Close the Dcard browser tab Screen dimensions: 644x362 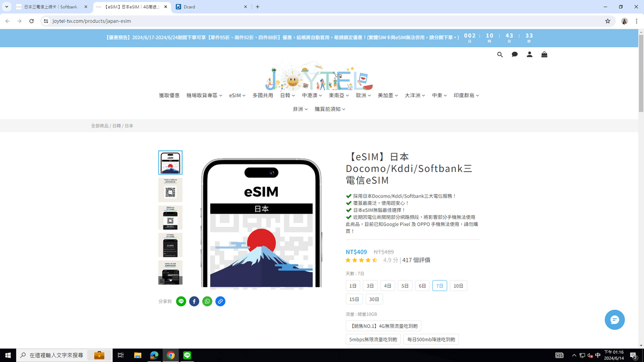(x=246, y=7)
